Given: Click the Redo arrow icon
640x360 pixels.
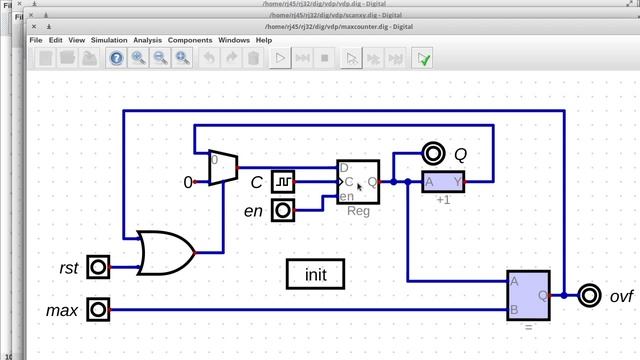Looking at the screenshot, I should [x=231, y=58].
